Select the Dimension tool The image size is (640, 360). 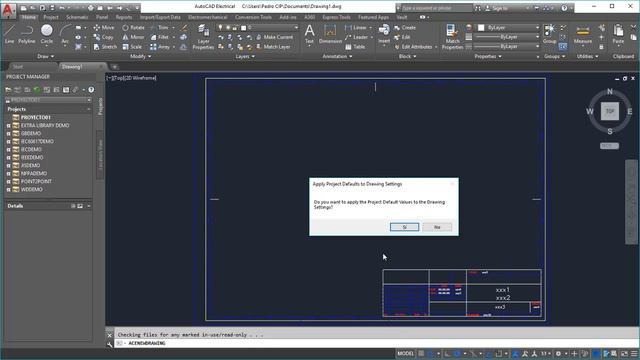coord(330,34)
